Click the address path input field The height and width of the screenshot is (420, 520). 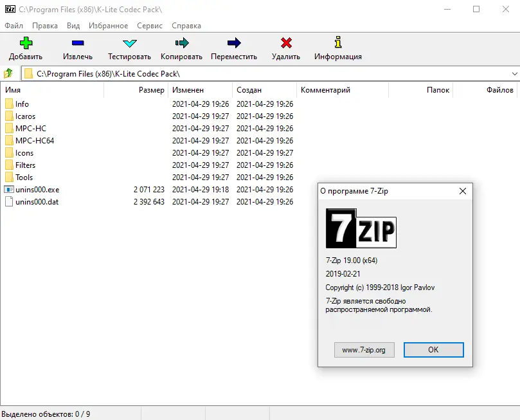click(270, 74)
